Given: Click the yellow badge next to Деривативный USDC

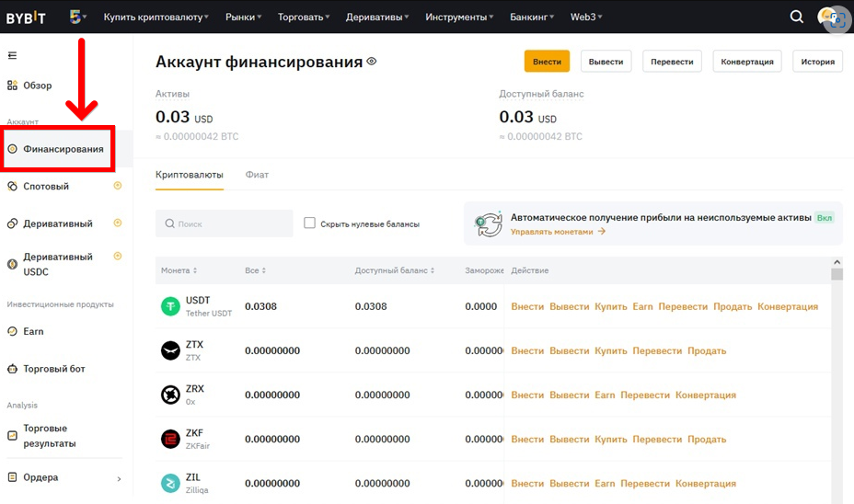Looking at the screenshot, I should [117, 256].
